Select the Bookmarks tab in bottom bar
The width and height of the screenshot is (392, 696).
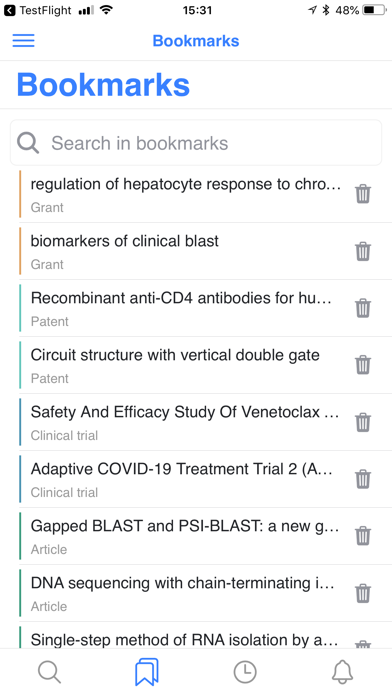pyautogui.click(x=147, y=672)
